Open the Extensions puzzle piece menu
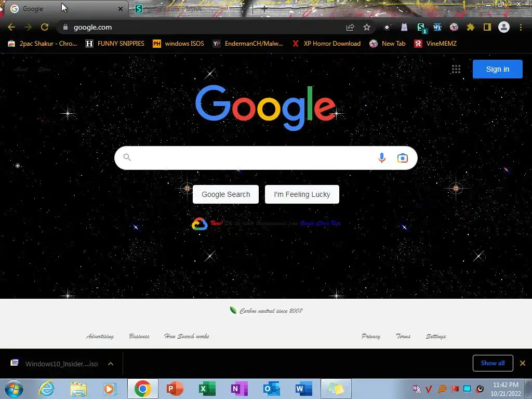The image size is (532, 399). pyautogui.click(x=470, y=27)
